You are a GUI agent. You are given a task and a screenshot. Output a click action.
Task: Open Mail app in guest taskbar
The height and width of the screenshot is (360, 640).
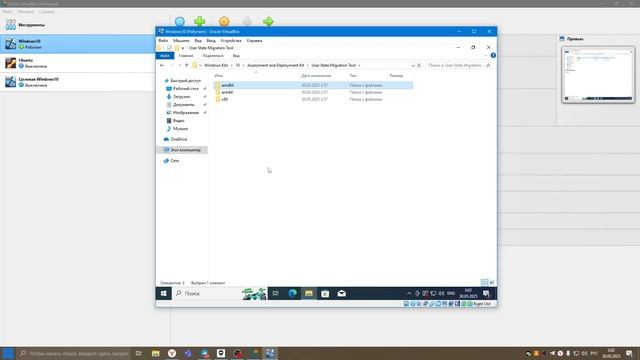click(x=342, y=293)
